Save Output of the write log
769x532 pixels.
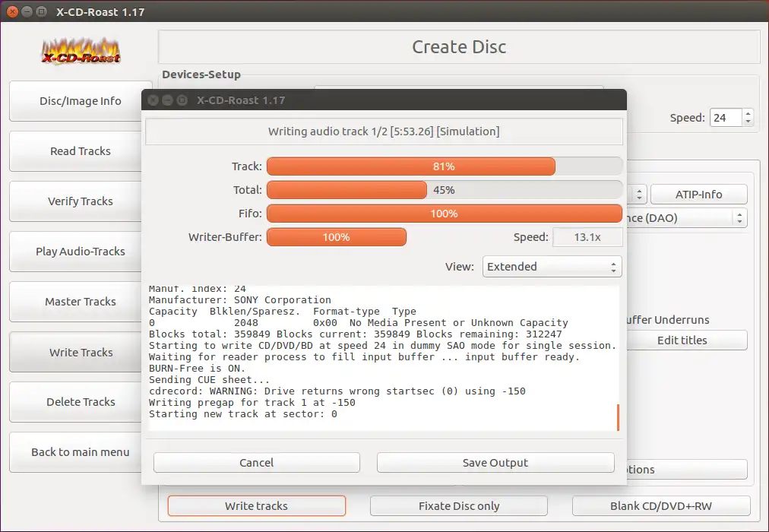pyautogui.click(x=495, y=462)
